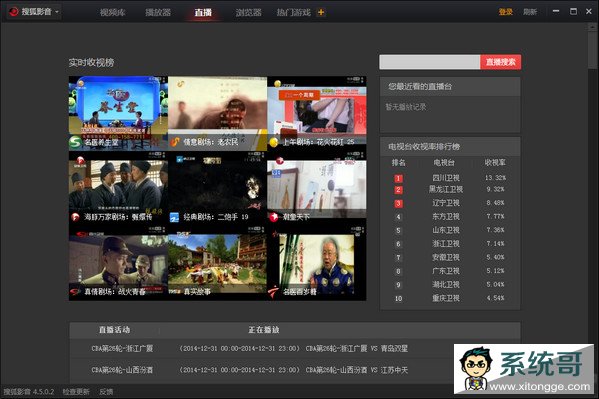The image size is (599, 399).
Task: Click 浙江广厦 VS 青岛双星 match entry
Action: click(x=356, y=349)
